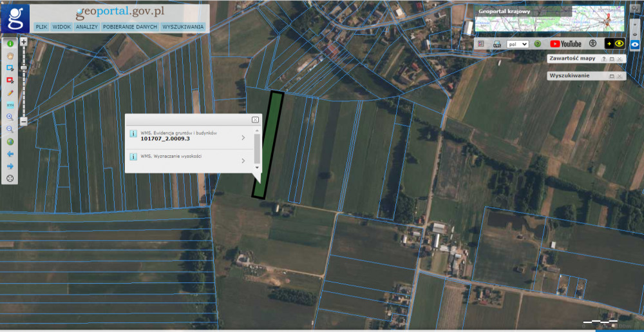
Task: Open the language dropdown showing pol
Action: [518, 44]
